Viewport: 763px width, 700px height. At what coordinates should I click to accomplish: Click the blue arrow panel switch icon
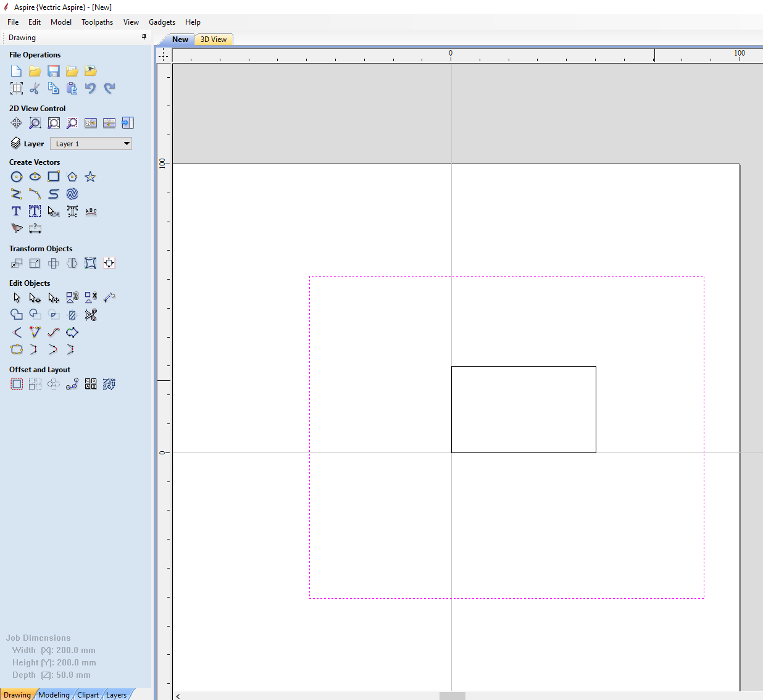[x=128, y=123]
